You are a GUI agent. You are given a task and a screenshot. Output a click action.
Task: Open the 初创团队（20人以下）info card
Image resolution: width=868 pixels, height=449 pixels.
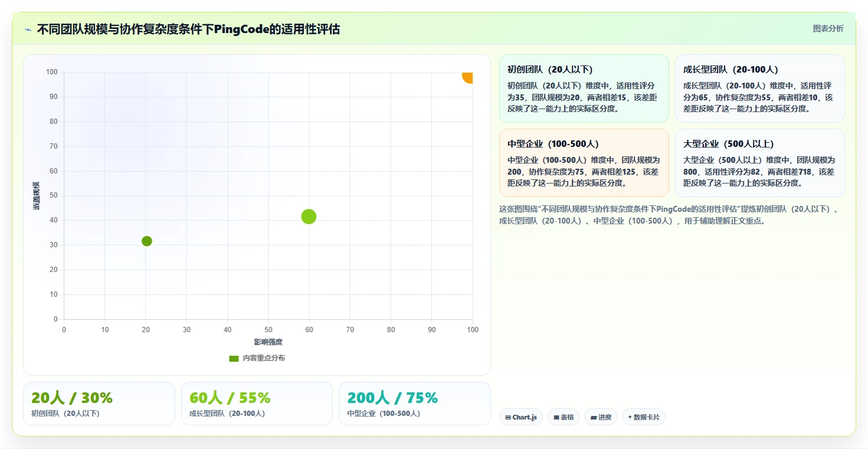pos(584,89)
